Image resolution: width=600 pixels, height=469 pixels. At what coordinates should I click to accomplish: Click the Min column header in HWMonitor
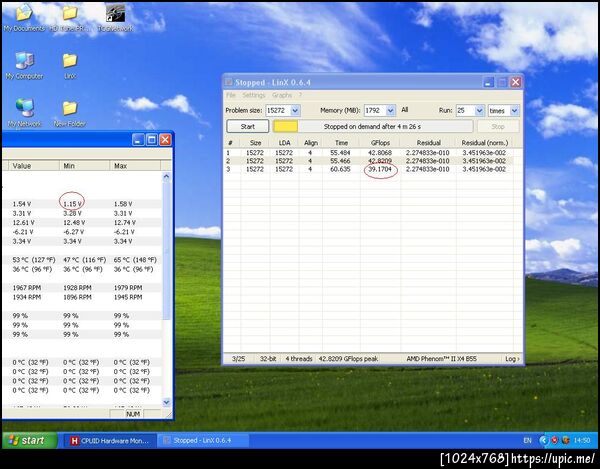click(84, 166)
